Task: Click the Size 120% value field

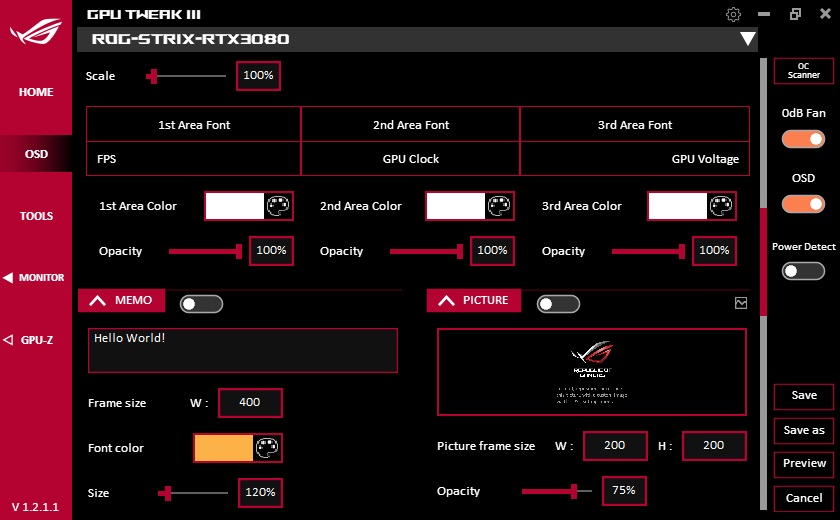Action: click(x=260, y=493)
